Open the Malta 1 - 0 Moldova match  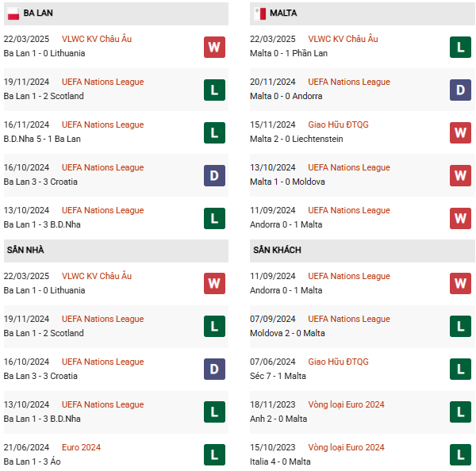287,182
